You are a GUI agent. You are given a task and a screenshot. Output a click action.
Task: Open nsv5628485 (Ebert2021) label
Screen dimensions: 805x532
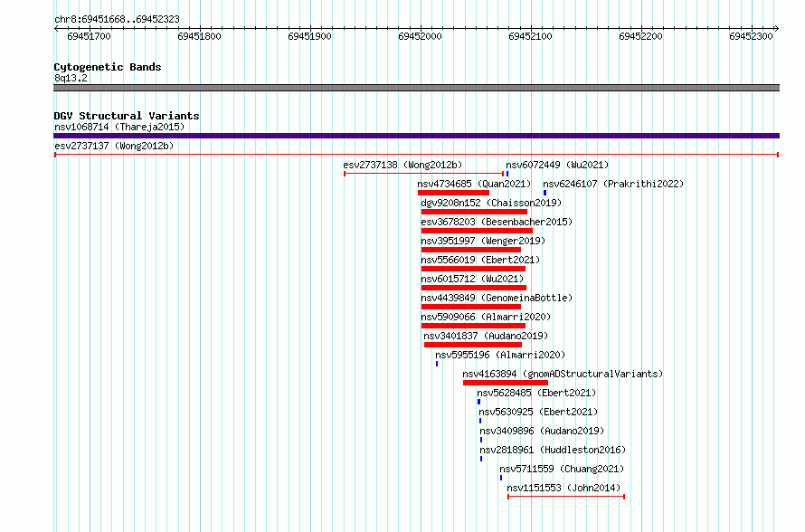pos(536,393)
